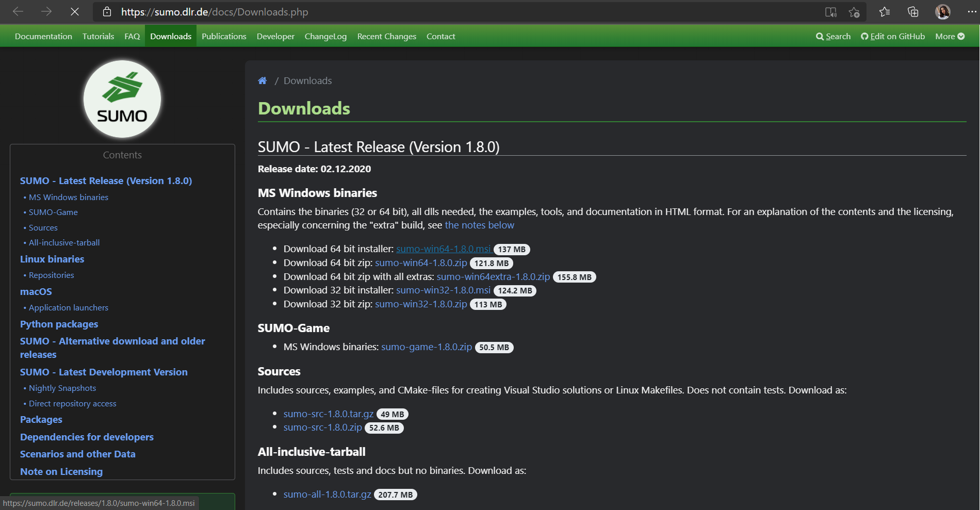Select the Downloads navigation tab

(171, 36)
